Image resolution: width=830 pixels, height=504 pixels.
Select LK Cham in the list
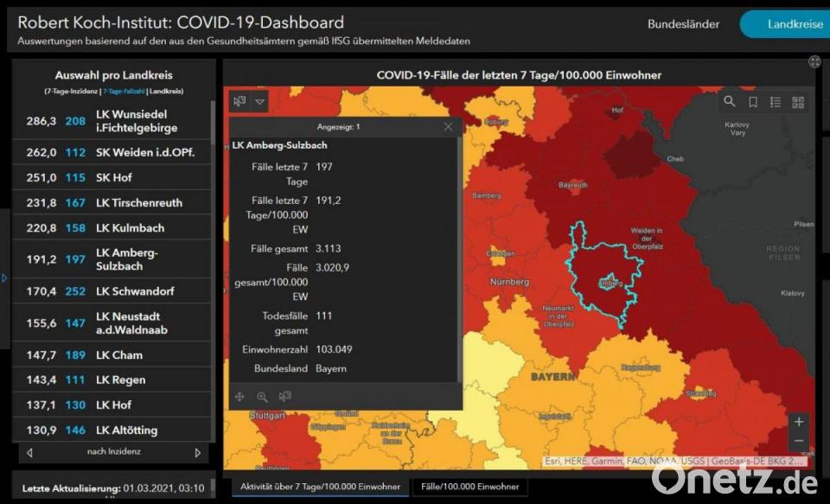112,354
